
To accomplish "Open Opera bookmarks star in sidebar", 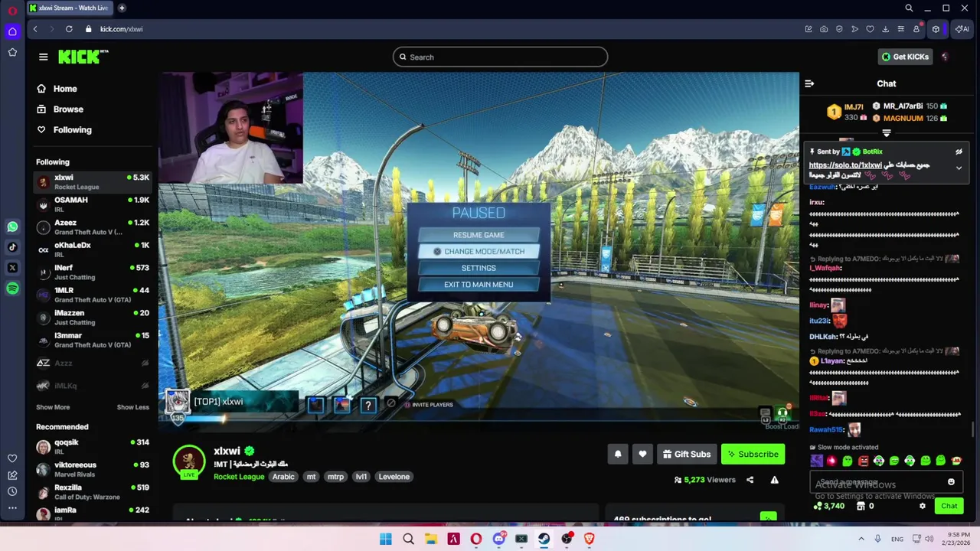I will point(12,52).
